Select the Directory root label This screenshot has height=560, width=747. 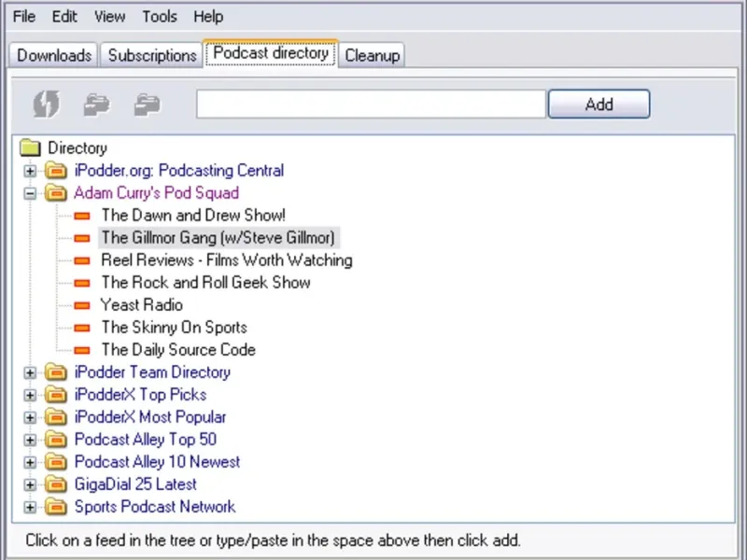pos(78,147)
